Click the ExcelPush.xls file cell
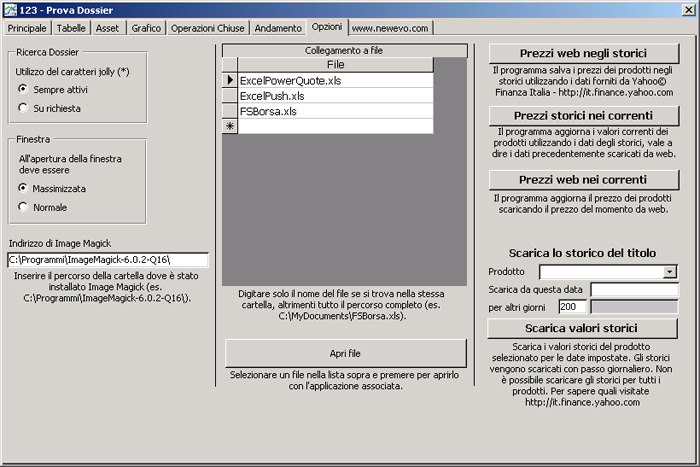The width and height of the screenshot is (700, 467). point(335,96)
